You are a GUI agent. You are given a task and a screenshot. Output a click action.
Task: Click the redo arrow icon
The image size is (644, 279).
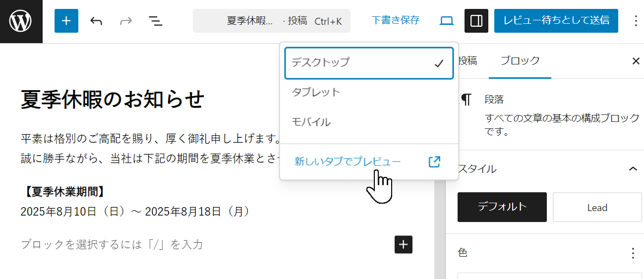[x=126, y=21]
